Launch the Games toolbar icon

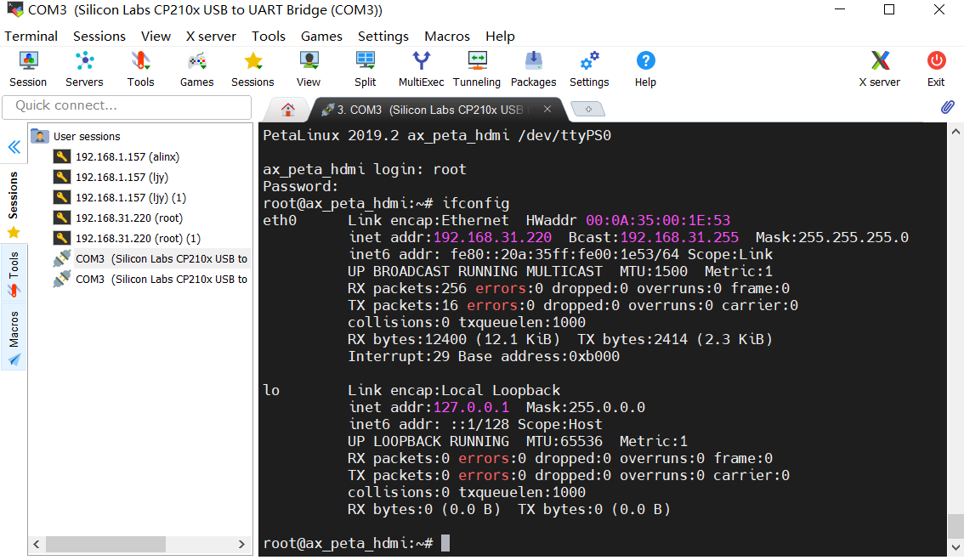[196, 68]
